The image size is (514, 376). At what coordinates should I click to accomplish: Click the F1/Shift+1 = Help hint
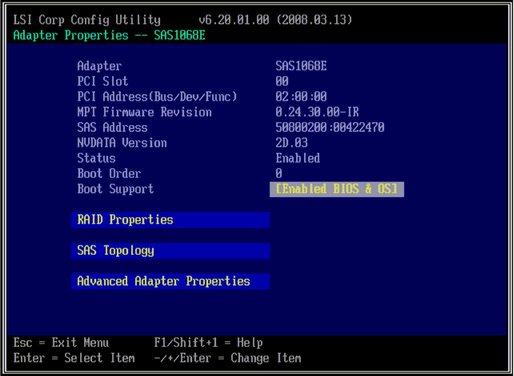[208, 343]
